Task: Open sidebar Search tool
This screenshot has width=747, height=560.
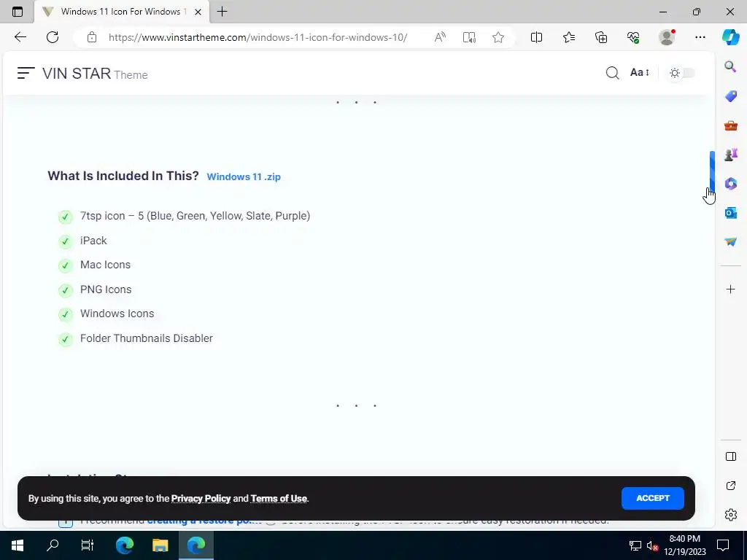Action: click(x=730, y=66)
